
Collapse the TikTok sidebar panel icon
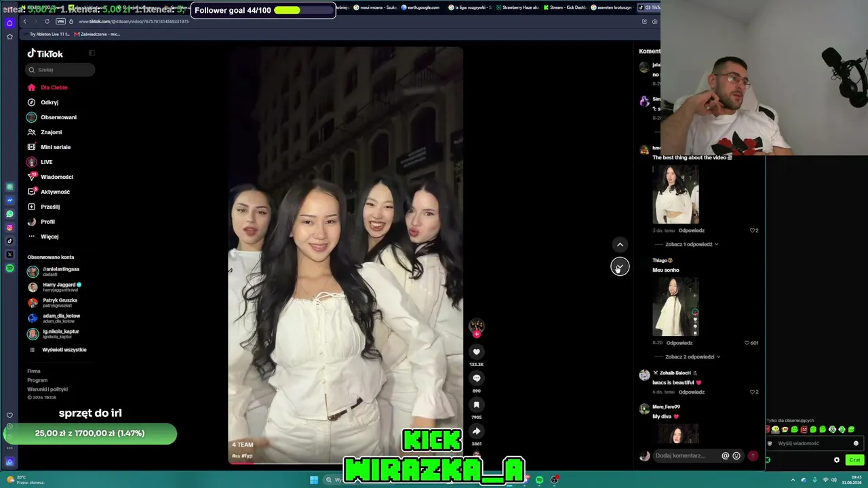pos(92,53)
